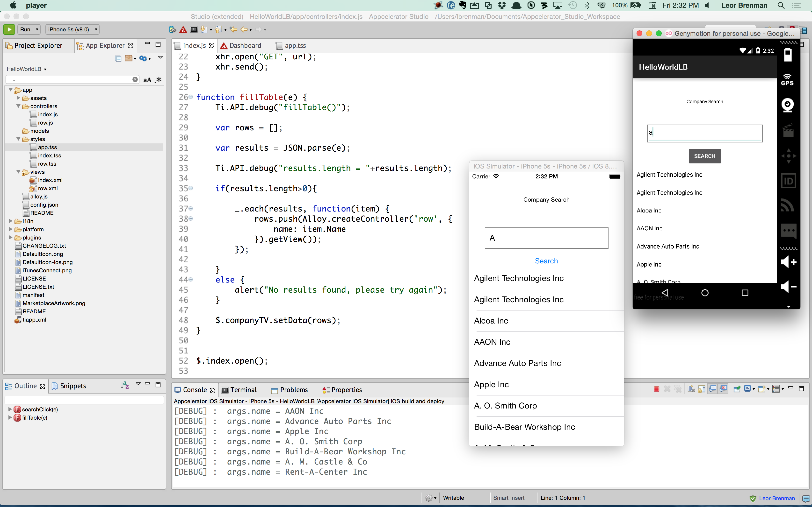The image size is (812, 507).
Task: Click Collapse All in App Explorer
Action: coord(118,59)
